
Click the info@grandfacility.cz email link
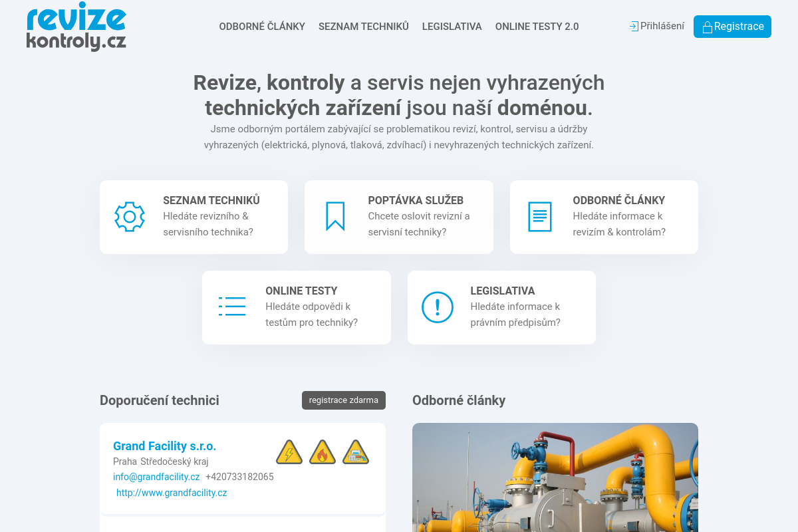pyautogui.click(x=156, y=477)
